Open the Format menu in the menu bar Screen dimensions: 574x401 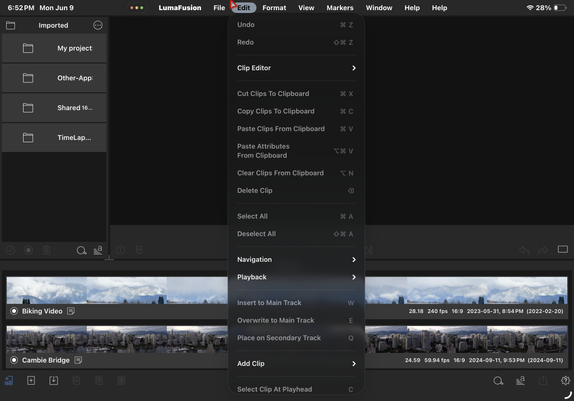[274, 8]
